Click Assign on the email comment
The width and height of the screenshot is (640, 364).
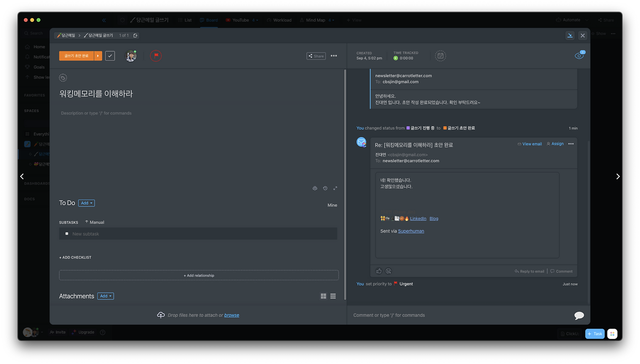pos(555,144)
